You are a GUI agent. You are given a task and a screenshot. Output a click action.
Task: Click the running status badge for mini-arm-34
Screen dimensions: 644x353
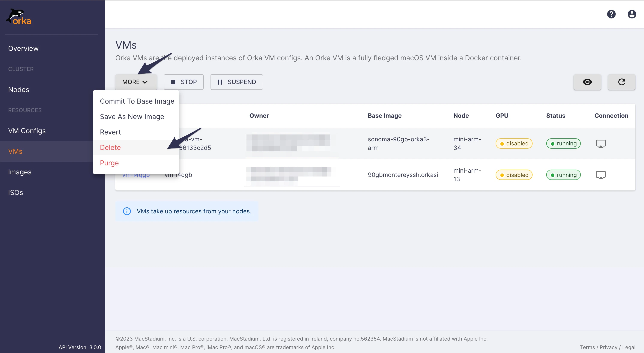(x=563, y=144)
